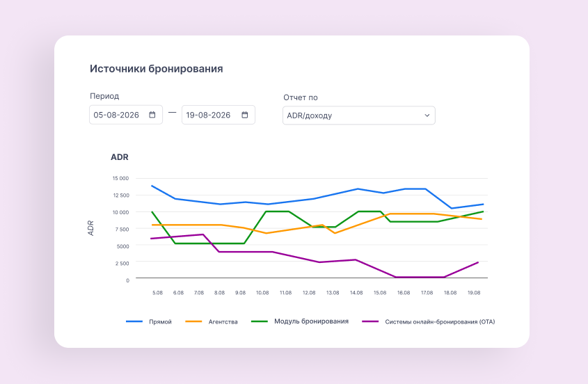Toggle Модуль бронирования series label
Screen dimensions: 588x384
311,321
